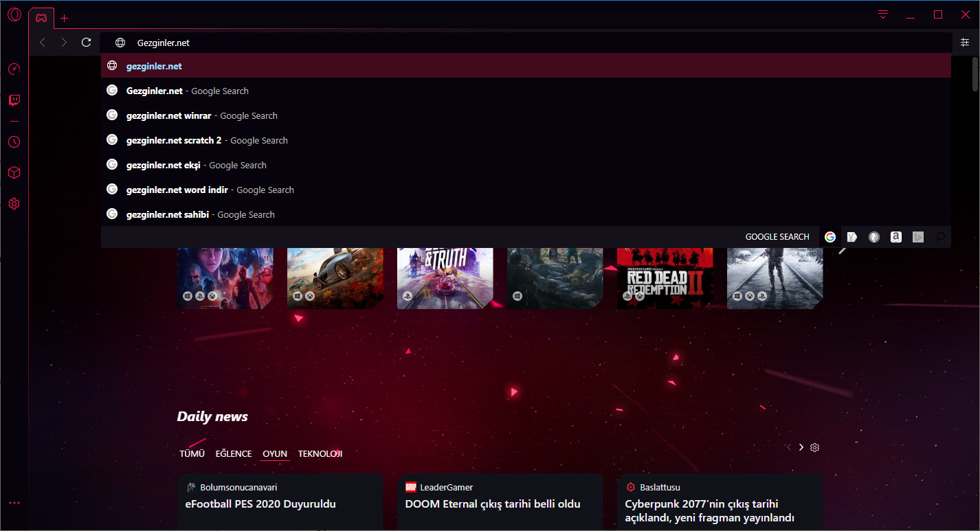Choose the Yahoo search engine icon
Viewport: 980px width, 531px height.
tap(852, 237)
